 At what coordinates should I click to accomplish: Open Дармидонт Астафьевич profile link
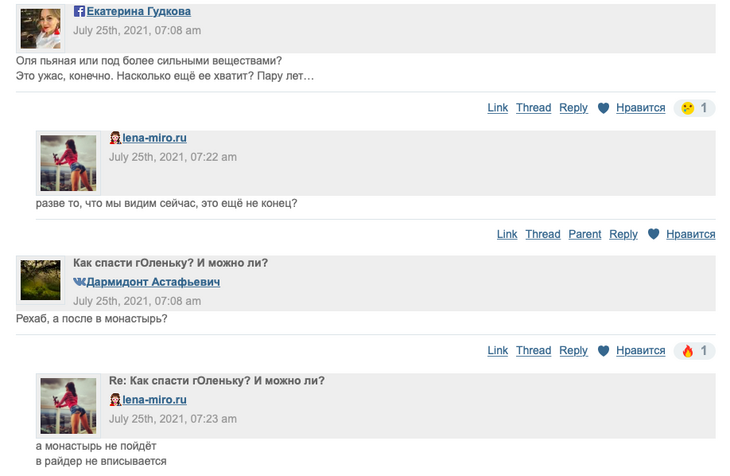click(x=152, y=282)
